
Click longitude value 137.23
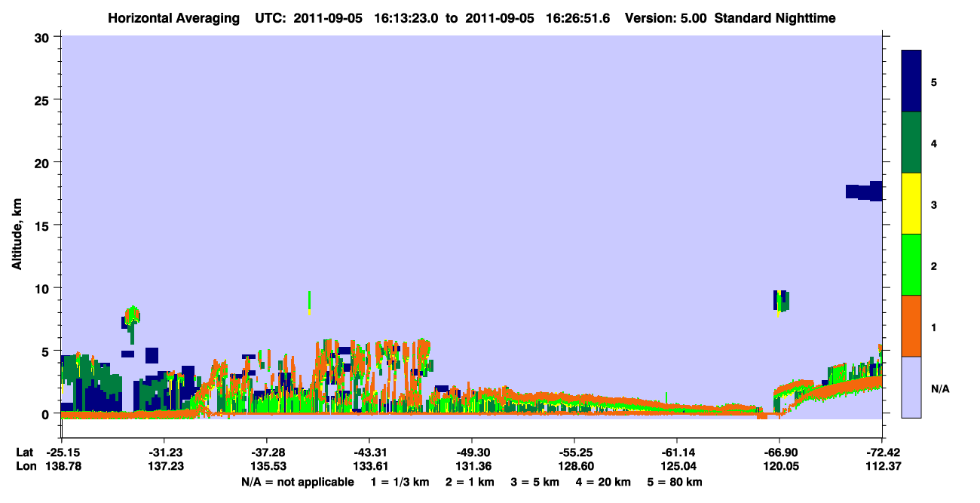pos(164,466)
